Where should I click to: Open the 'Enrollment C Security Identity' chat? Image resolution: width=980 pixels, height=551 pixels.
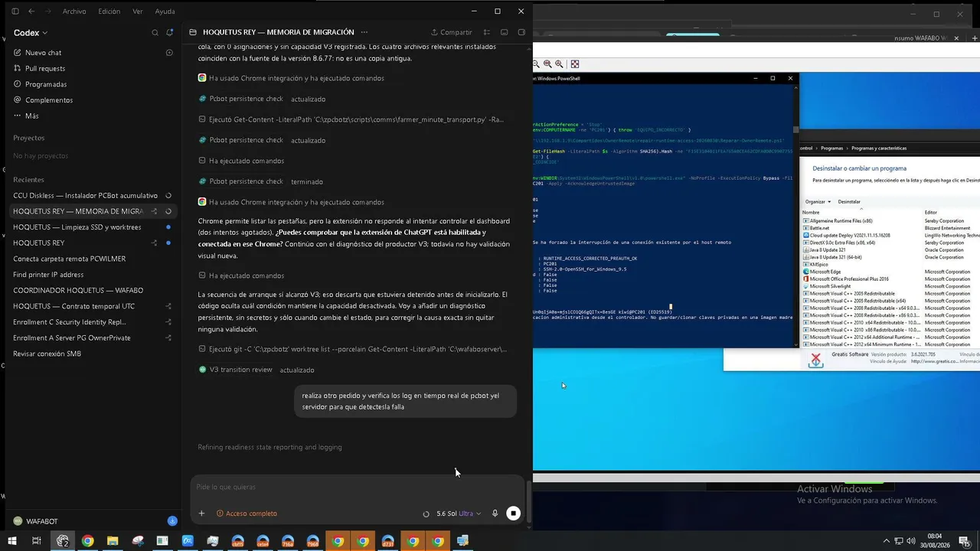[x=93, y=322]
